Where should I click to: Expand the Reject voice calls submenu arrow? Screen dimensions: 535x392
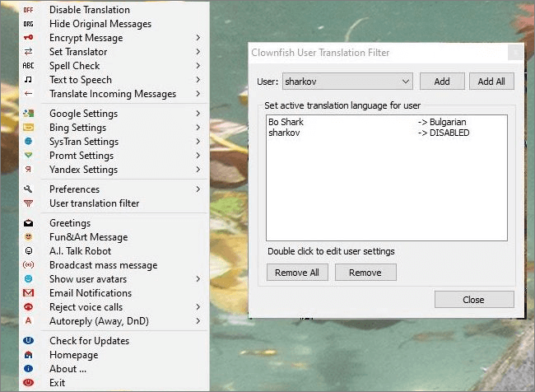pos(198,307)
